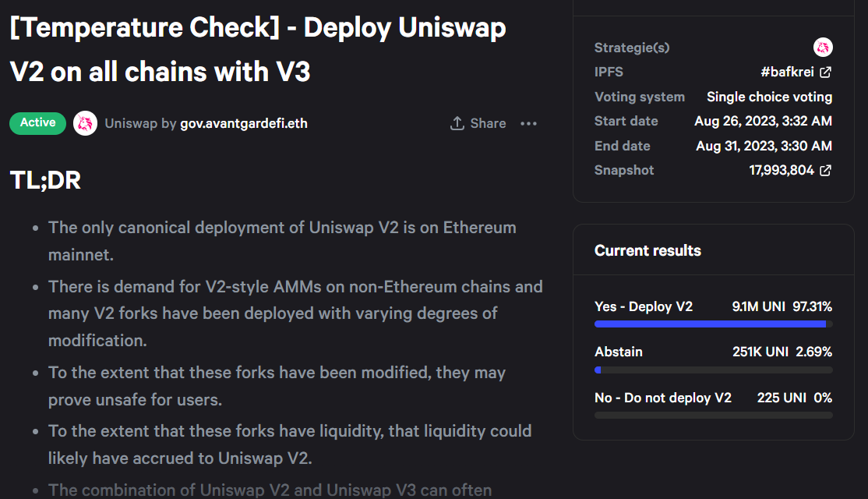This screenshot has width=868, height=499.
Task: Open the Snapshot block external link icon
Action: (x=827, y=170)
